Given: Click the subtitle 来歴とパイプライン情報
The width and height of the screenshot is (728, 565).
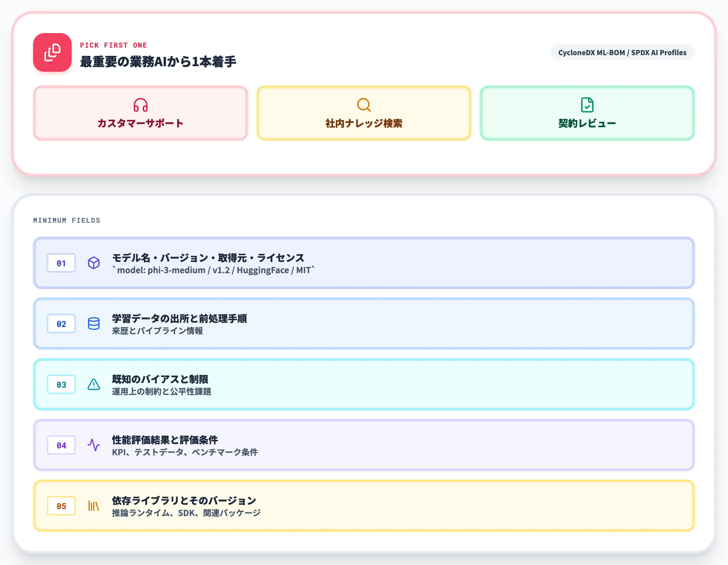Looking at the screenshot, I should 158,331.
